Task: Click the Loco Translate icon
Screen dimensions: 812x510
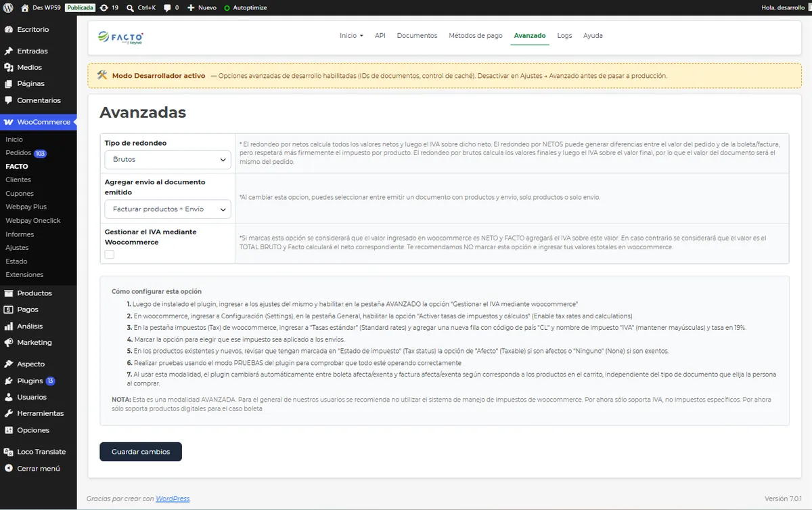Action: [9, 452]
